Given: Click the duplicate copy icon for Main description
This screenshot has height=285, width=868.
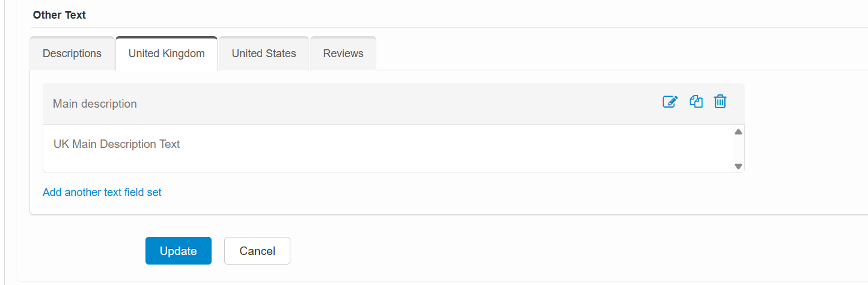Looking at the screenshot, I should coord(696,102).
